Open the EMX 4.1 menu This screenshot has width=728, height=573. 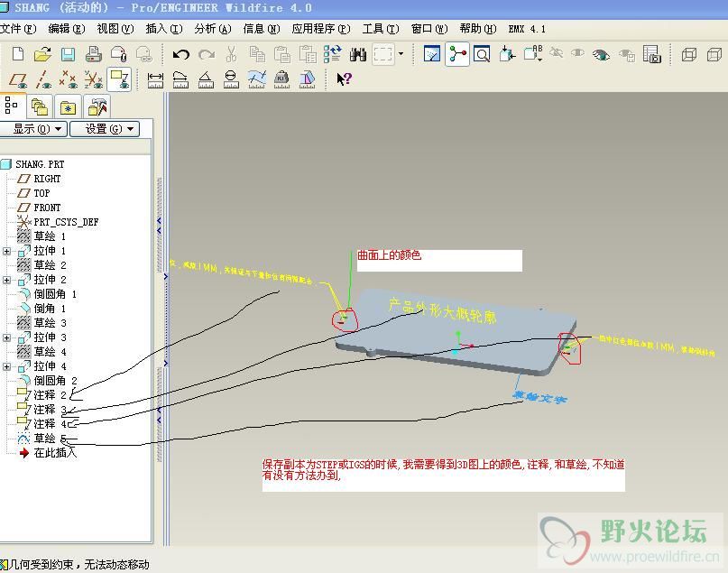[527, 29]
